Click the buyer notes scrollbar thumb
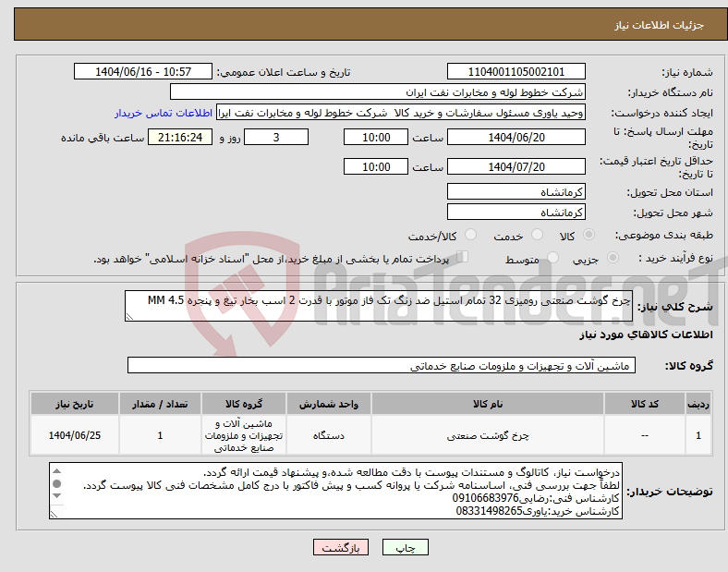728x572 pixels. [x=56, y=484]
